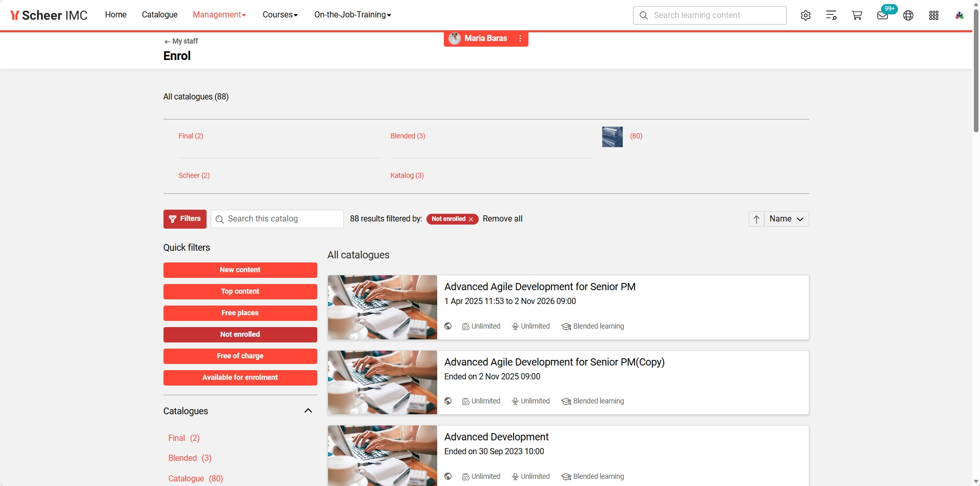This screenshot has width=980, height=486.
Task: Open the Catalogue menu item
Action: point(160,15)
